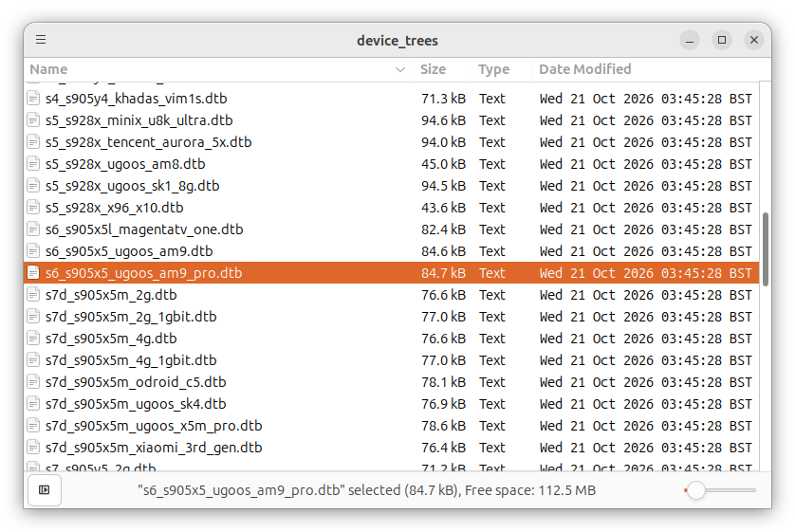Select file name s7d_s905x5m_ugoos_x5m_pro.dtb
The image size is (795, 532).
click(154, 425)
